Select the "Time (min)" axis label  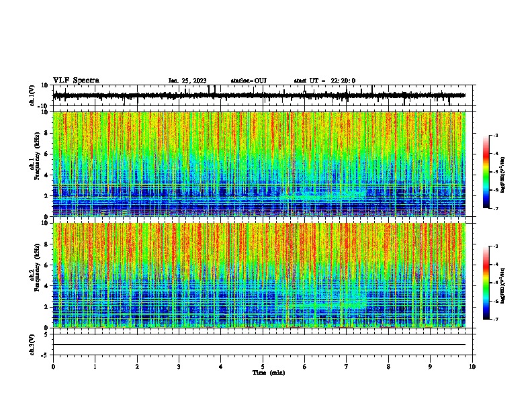click(269, 373)
